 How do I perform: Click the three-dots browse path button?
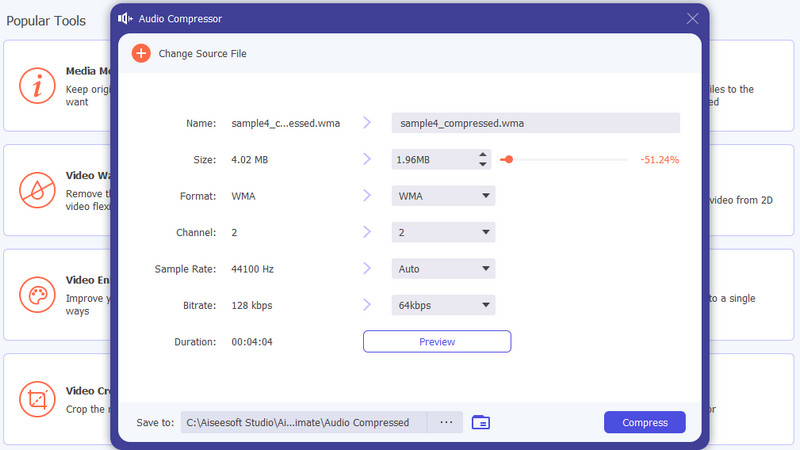[x=446, y=422]
